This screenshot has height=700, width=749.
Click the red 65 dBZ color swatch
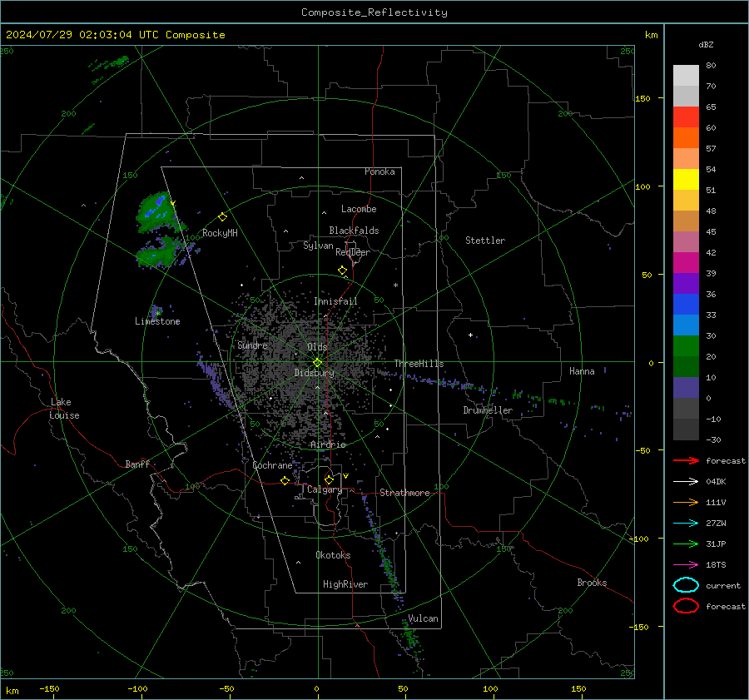tap(686, 117)
